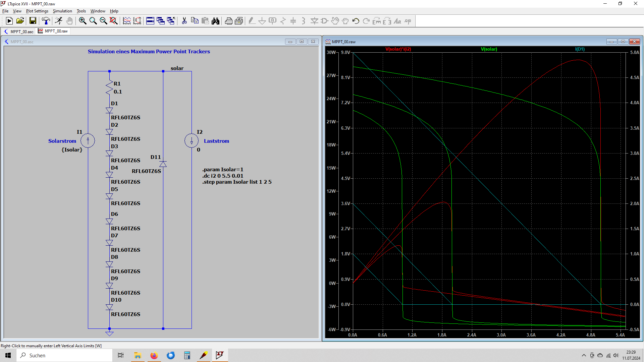Open the Simulation menu
This screenshot has width=644, height=362.
[x=62, y=11]
